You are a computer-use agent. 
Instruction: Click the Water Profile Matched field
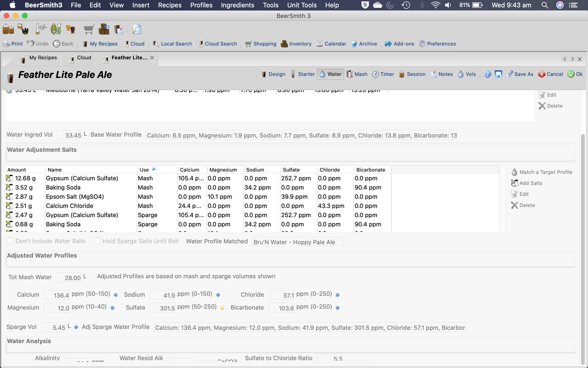[x=297, y=242]
